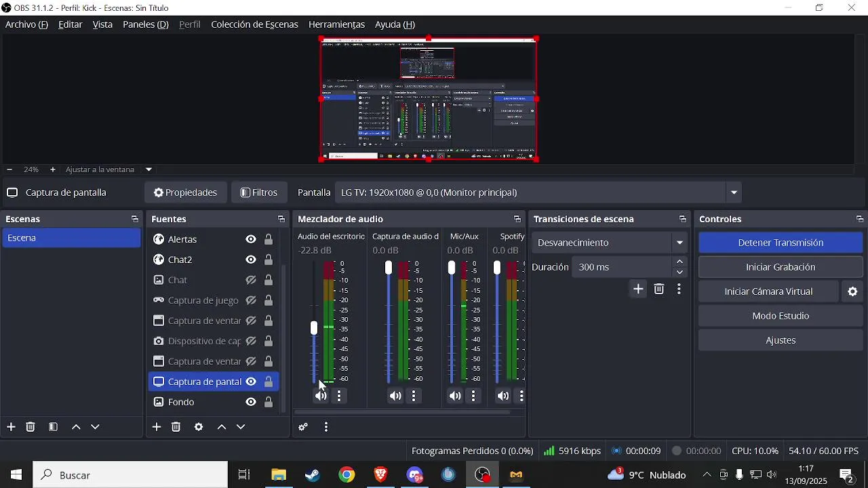Move scene up arrow in Escenas panel

pos(76,428)
